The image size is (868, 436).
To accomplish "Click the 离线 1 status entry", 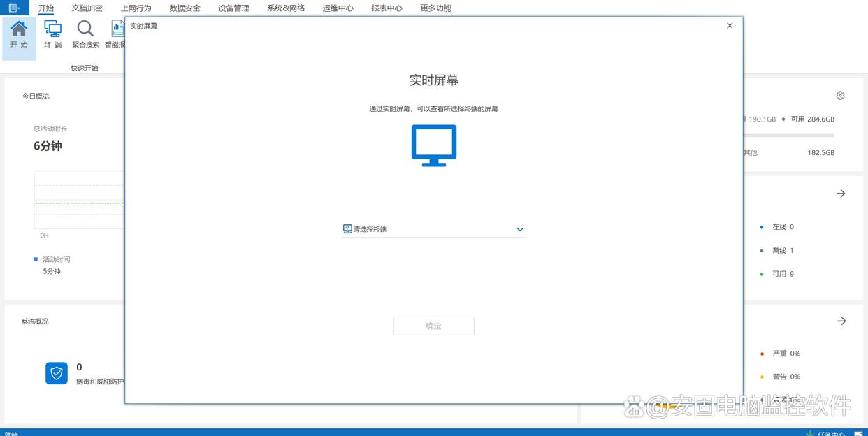I will pos(777,250).
